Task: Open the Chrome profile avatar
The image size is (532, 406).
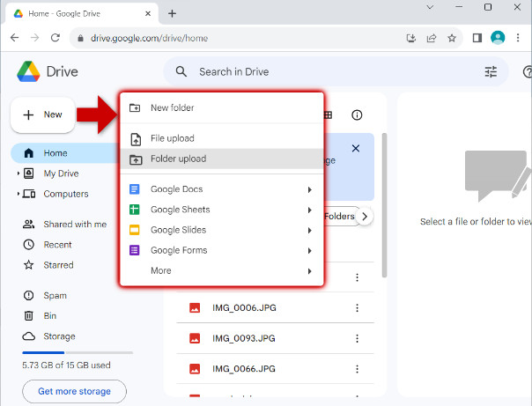Action: pos(498,38)
